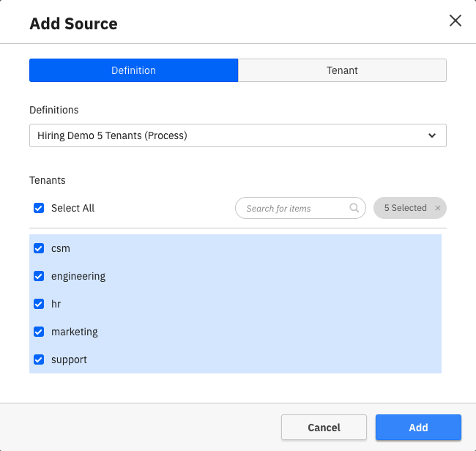This screenshot has height=451, width=476.
Task: Switch to the Tenant tab
Action: (x=342, y=70)
